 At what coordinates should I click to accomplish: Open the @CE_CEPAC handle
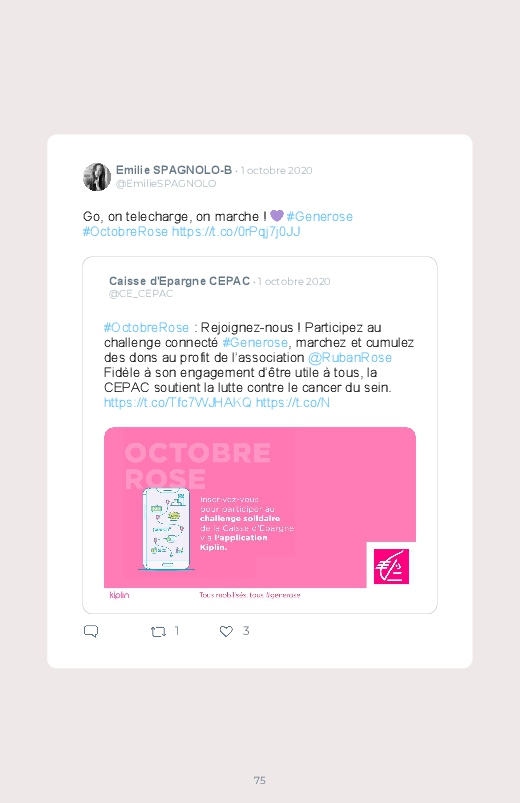coord(141,293)
